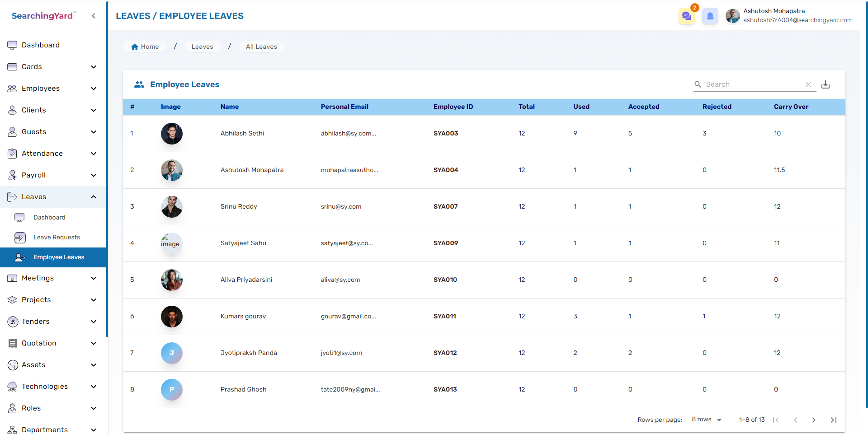868x434 pixels.
Task: Click the Payroll icon in sidebar
Action: [x=12, y=175]
